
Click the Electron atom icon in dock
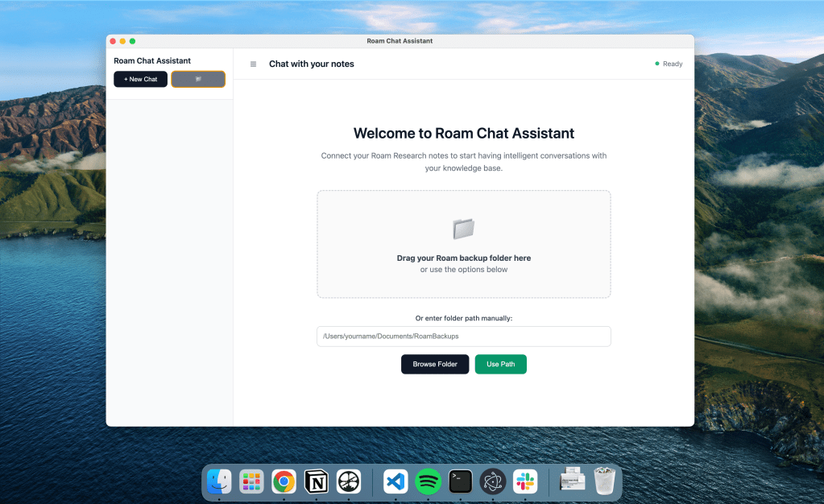point(493,481)
